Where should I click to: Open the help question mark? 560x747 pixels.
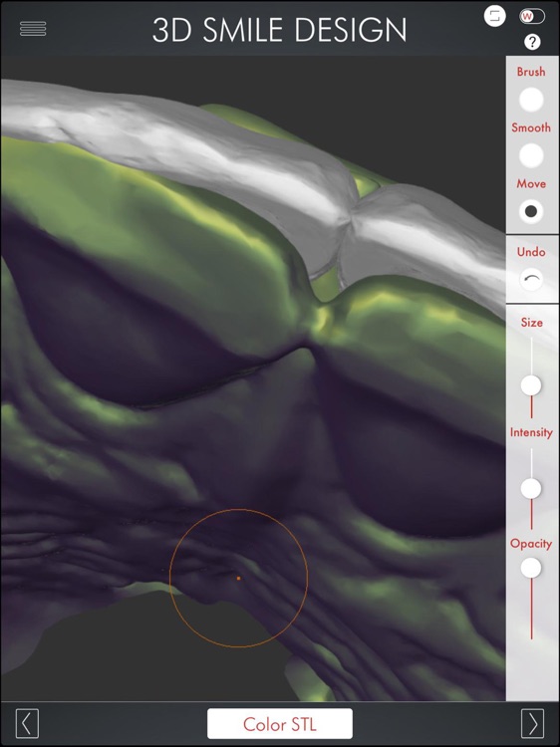(x=532, y=42)
